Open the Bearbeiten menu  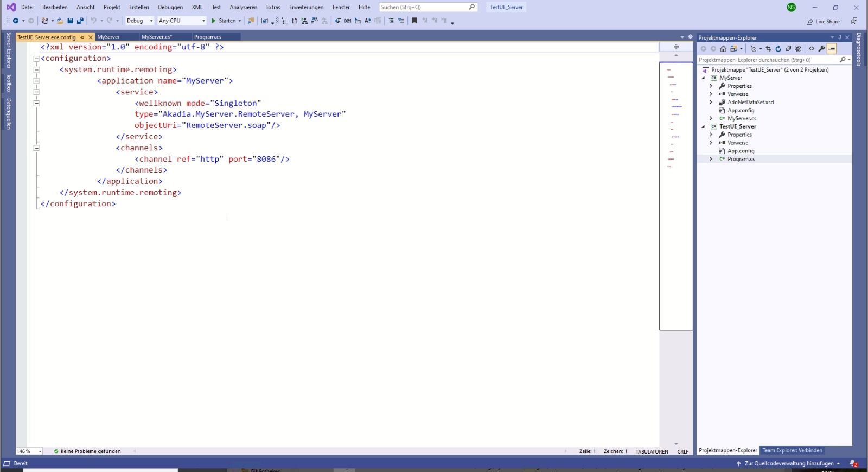coord(55,7)
